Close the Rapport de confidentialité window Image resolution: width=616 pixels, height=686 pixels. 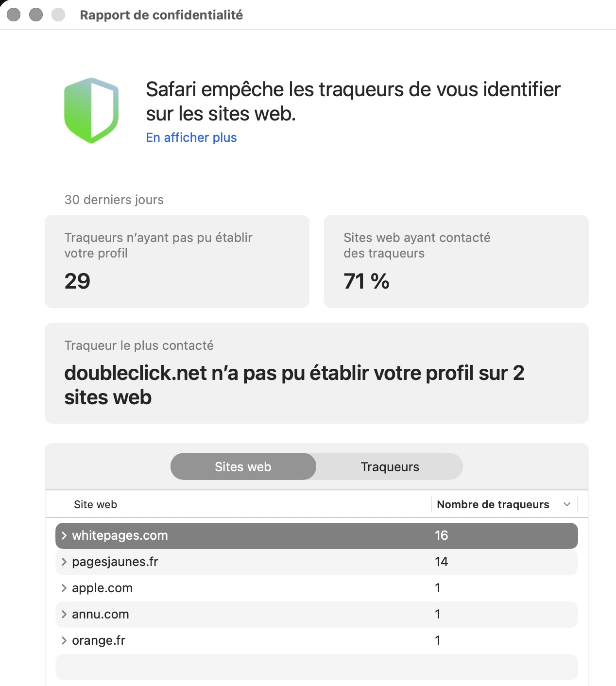pos(14,15)
